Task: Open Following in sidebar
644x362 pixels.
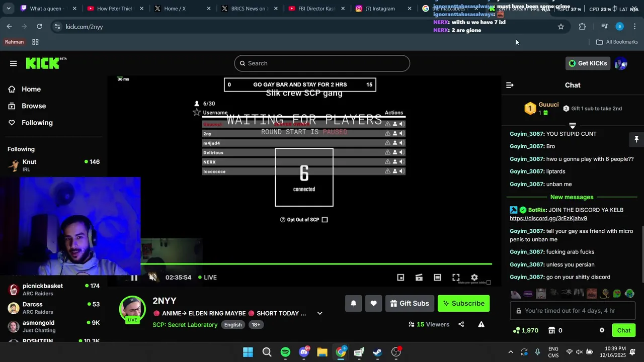Action: click(x=37, y=123)
